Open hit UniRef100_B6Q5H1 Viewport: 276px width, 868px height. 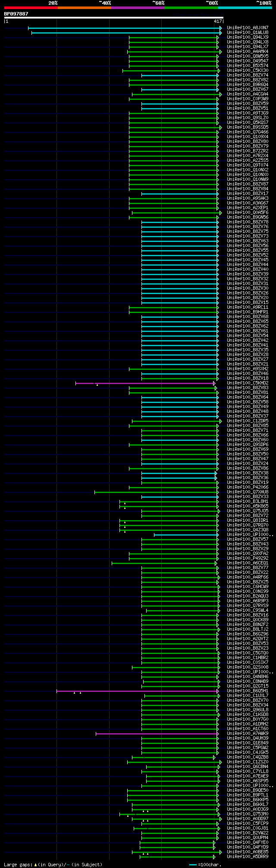click(248, 691)
